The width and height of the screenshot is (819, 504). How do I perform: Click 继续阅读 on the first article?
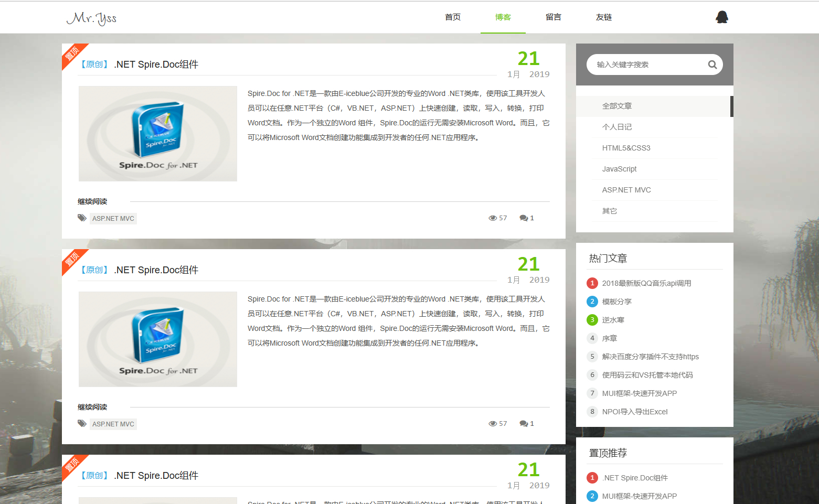(92, 201)
